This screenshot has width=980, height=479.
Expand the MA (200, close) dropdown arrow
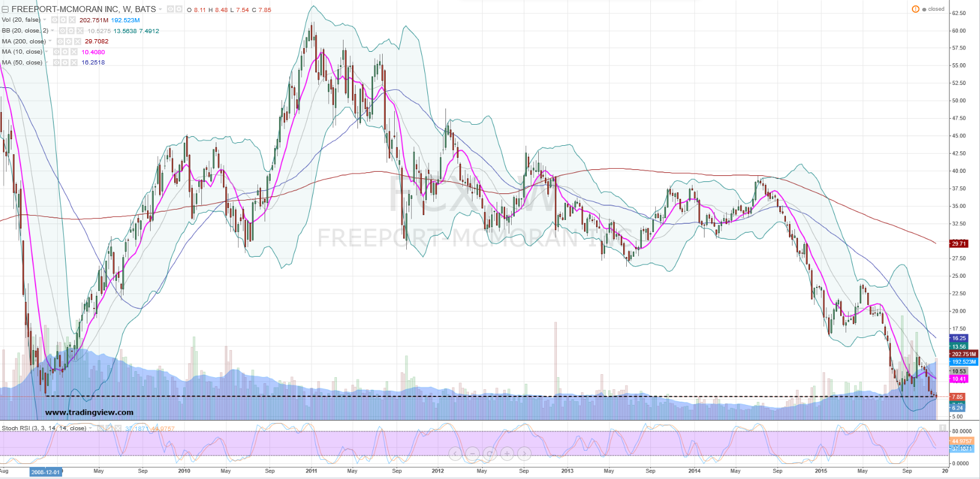click(50, 42)
